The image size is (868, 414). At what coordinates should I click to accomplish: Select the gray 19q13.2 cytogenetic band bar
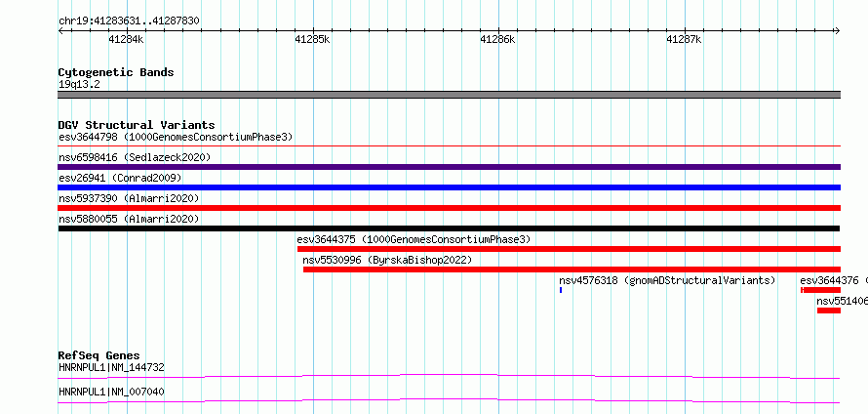[449, 95]
